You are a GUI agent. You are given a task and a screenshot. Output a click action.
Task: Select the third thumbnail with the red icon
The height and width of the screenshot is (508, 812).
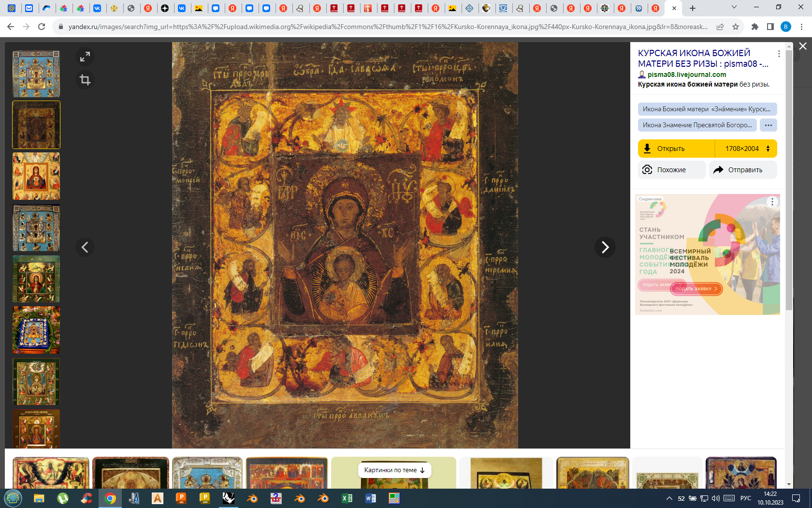pyautogui.click(x=36, y=176)
